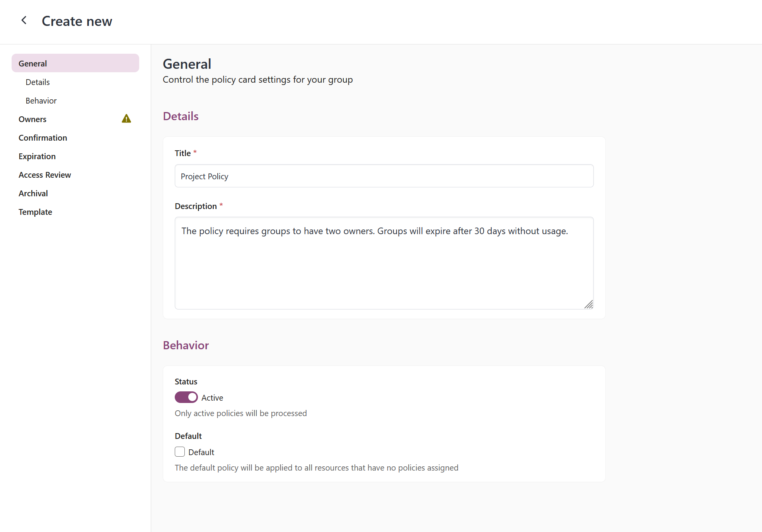Open the Owners section

(x=32, y=119)
